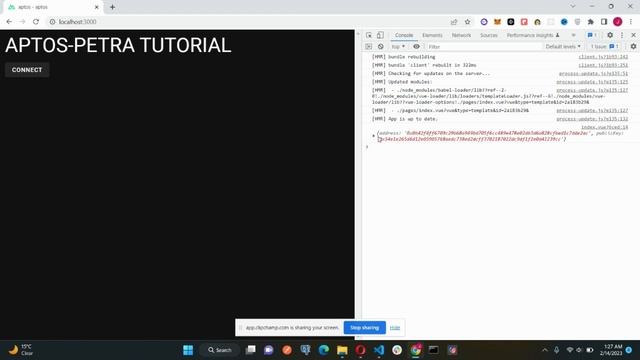Close the DevTools panel
The height and width of the screenshot is (360, 640).
click(x=633, y=36)
